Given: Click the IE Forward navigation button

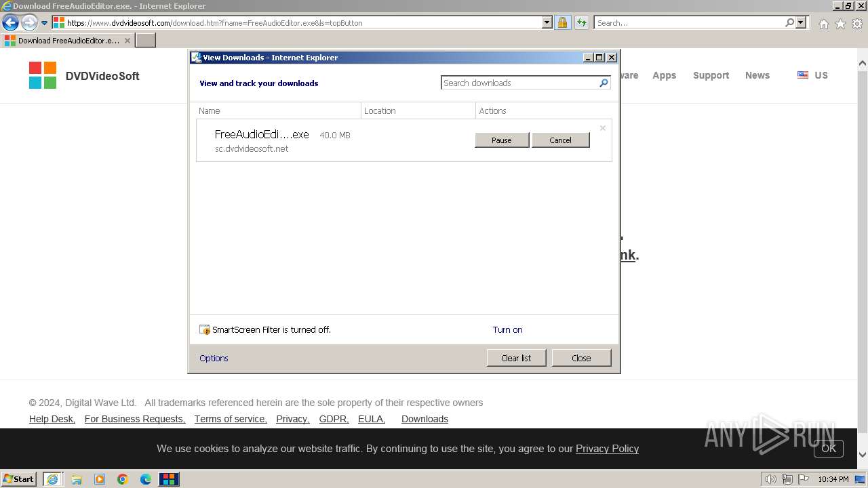Looking at the screenshot, I should pos(29,22).
